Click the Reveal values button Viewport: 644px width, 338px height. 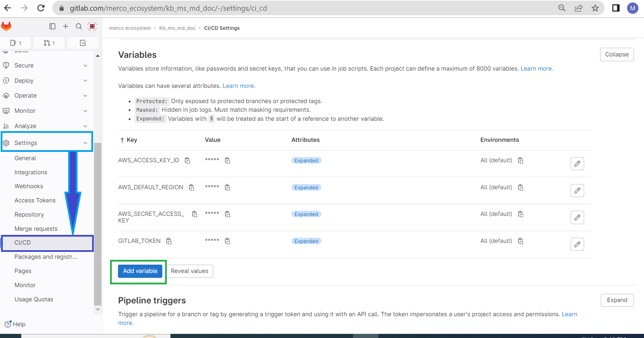(x=190, y=271)
